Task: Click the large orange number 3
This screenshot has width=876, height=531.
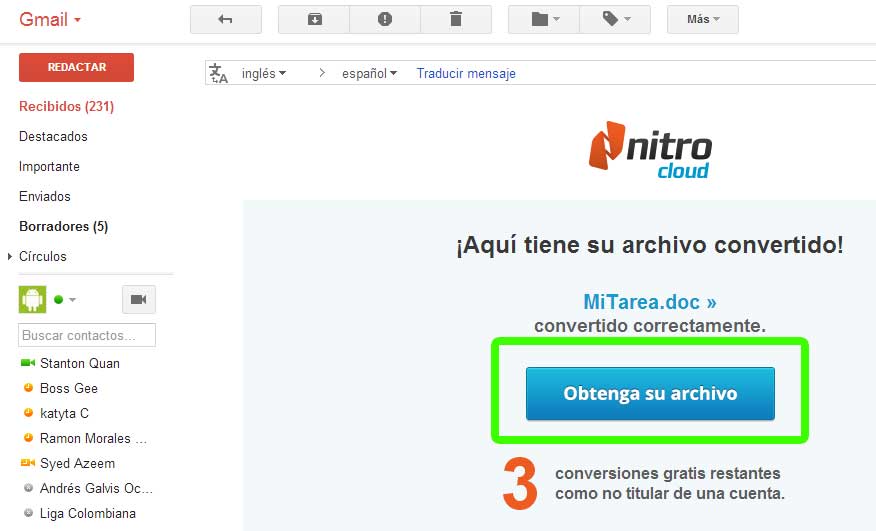Action: [x=520, y=483]
